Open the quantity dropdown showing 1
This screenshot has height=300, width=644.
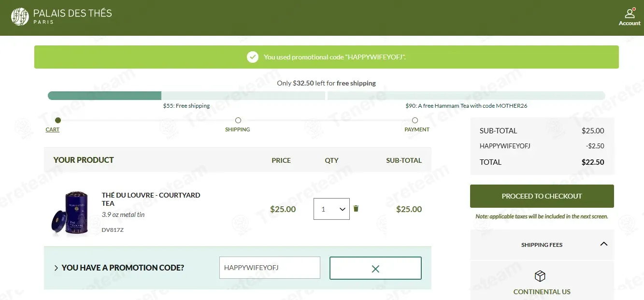[x=331, y=209]
